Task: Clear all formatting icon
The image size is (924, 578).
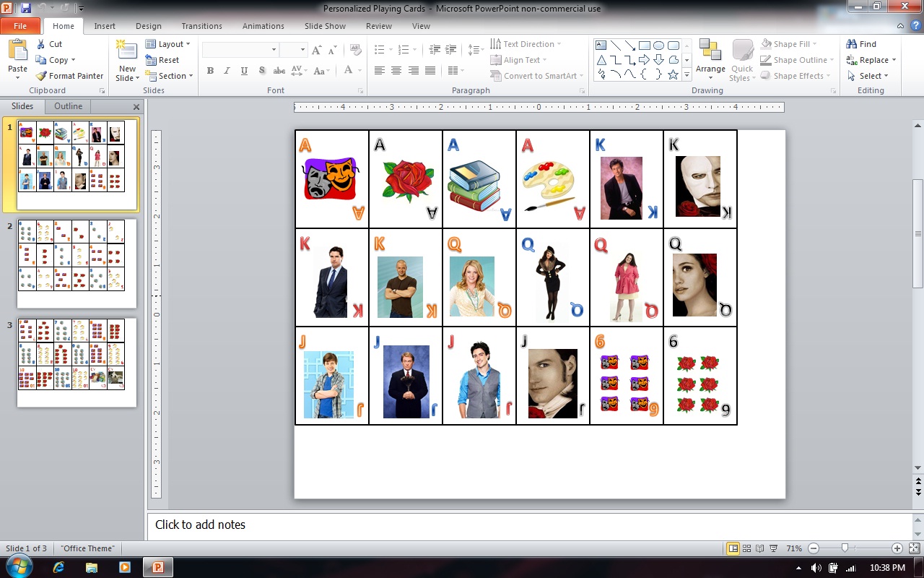Action: 355,50
